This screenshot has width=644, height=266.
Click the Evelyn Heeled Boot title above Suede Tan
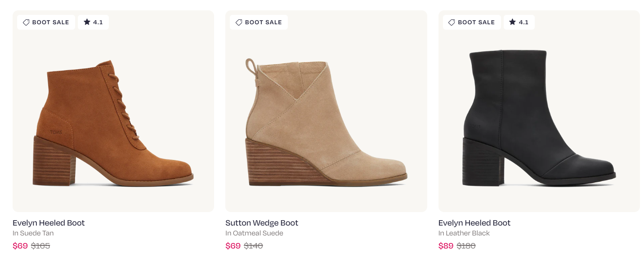(49, 223)
